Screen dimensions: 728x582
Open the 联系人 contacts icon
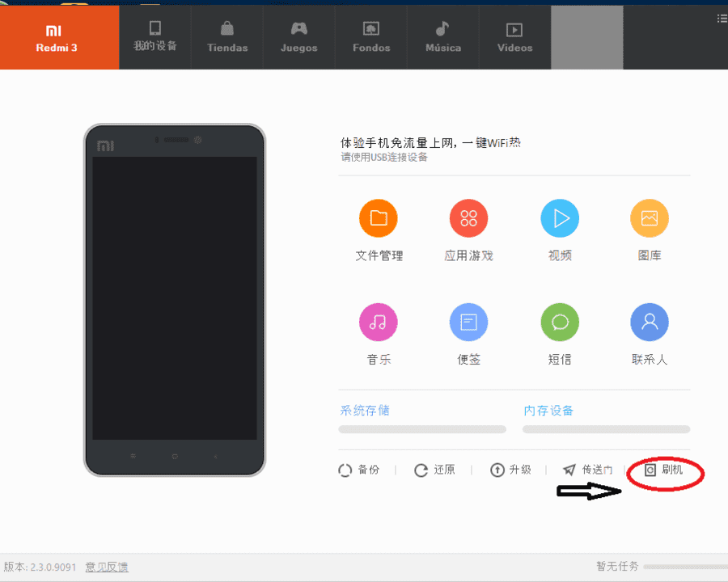[649, 322]
